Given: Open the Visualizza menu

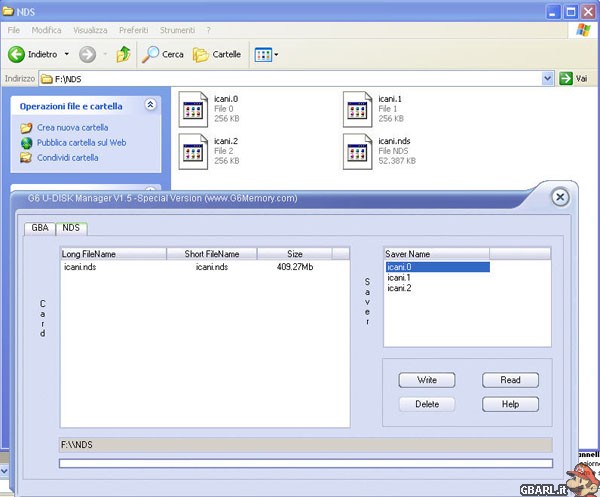Looking at the screenshot, I should (90, 30).
